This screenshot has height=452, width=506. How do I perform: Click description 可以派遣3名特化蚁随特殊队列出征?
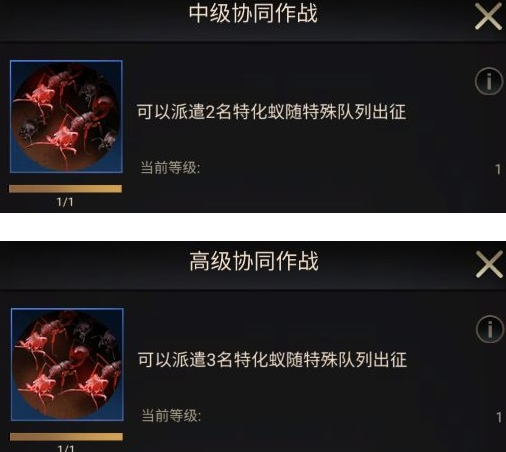pyautogui.click(x=272, y=360)
